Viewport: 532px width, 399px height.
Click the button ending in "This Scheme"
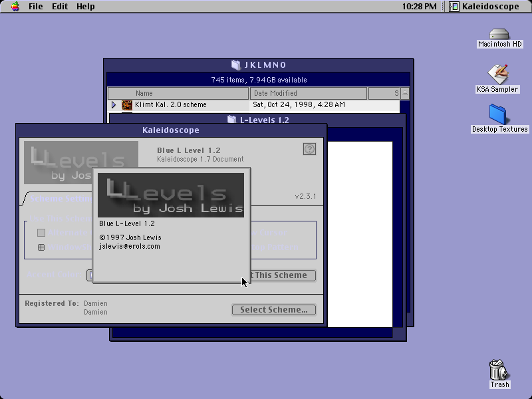(283, 275)
